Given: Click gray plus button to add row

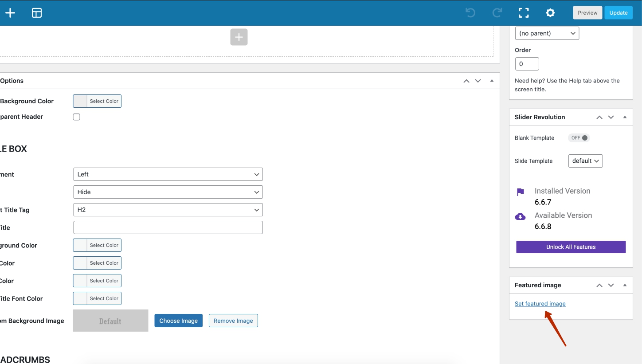Looking at the screenshot, I should pos(239,37).
